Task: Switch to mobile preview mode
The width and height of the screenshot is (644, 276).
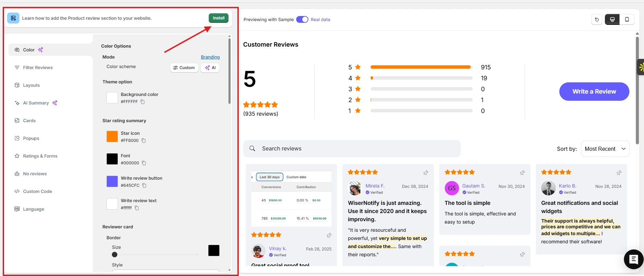Action: pos(627,19)
